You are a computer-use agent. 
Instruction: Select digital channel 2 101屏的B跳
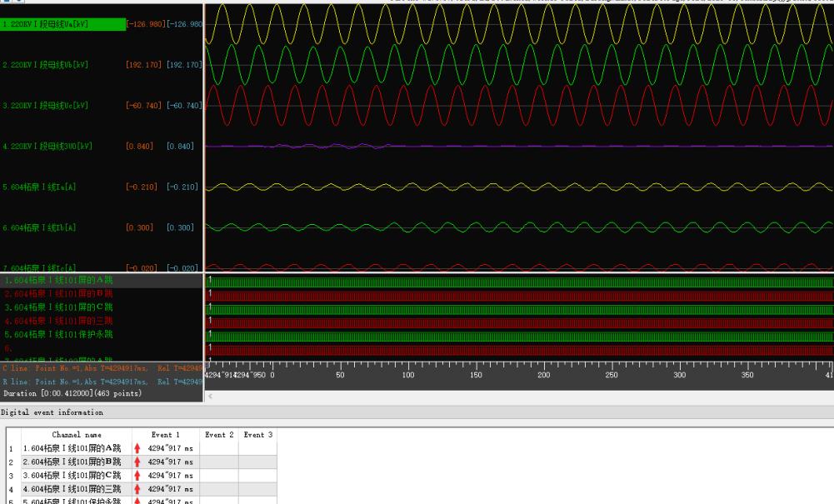tap(57, 294)
